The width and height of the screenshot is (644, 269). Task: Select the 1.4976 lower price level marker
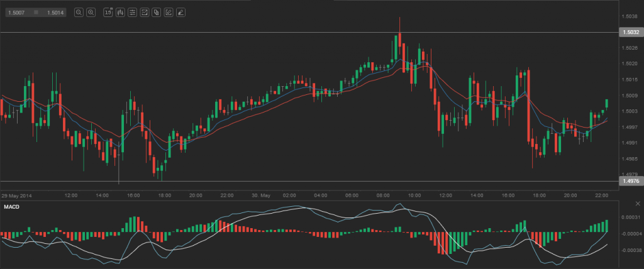[630, 182]
